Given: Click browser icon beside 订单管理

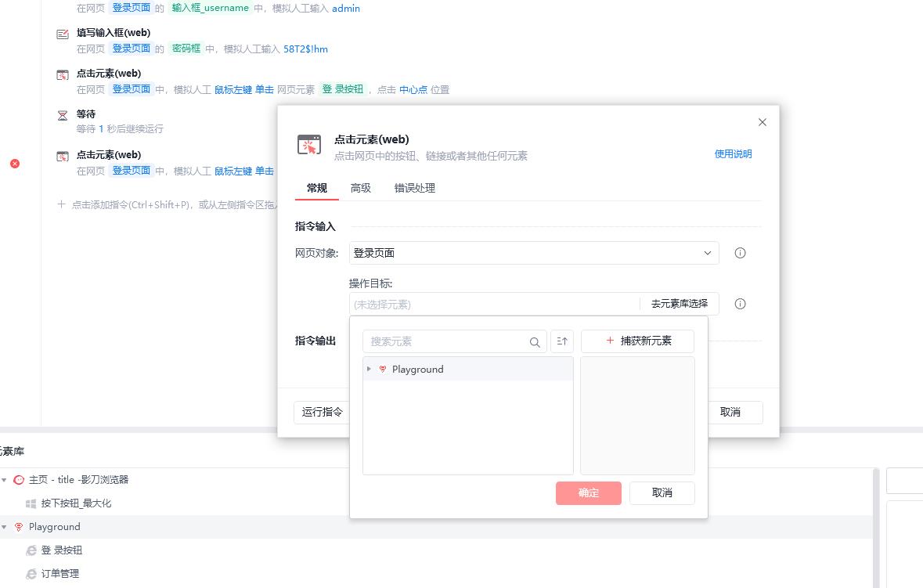Looking at the screenshot, I should (31, 574).
